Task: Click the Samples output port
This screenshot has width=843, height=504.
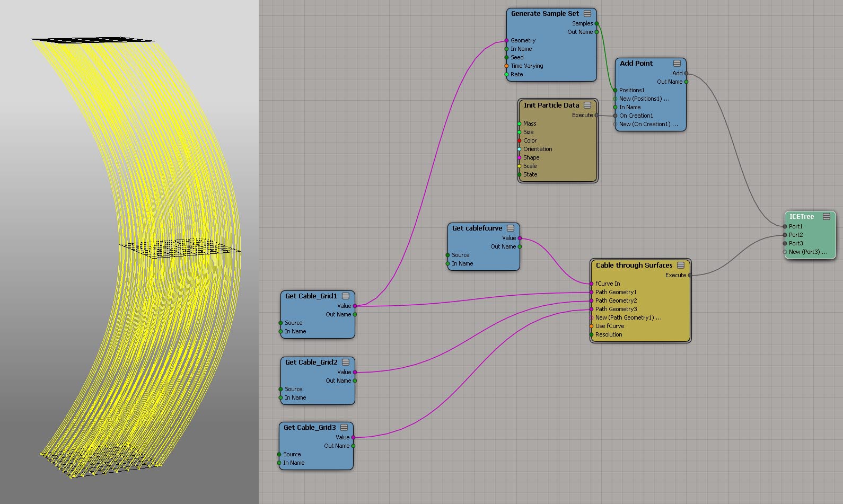Action: (x=596, y=24)
